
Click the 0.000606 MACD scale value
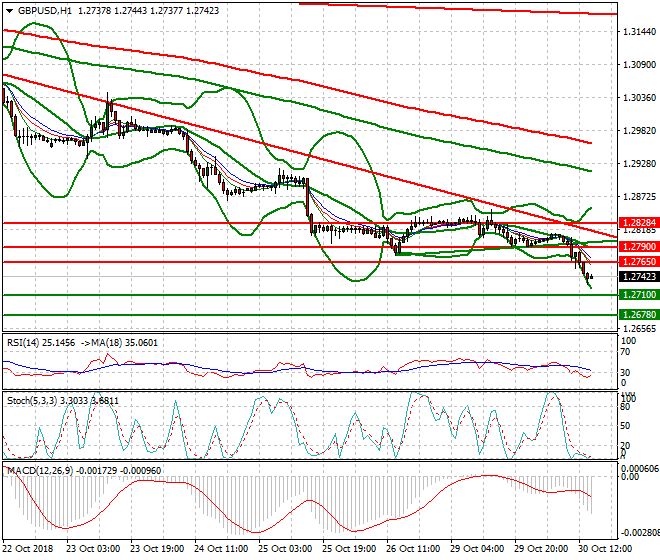click(640, 469)
